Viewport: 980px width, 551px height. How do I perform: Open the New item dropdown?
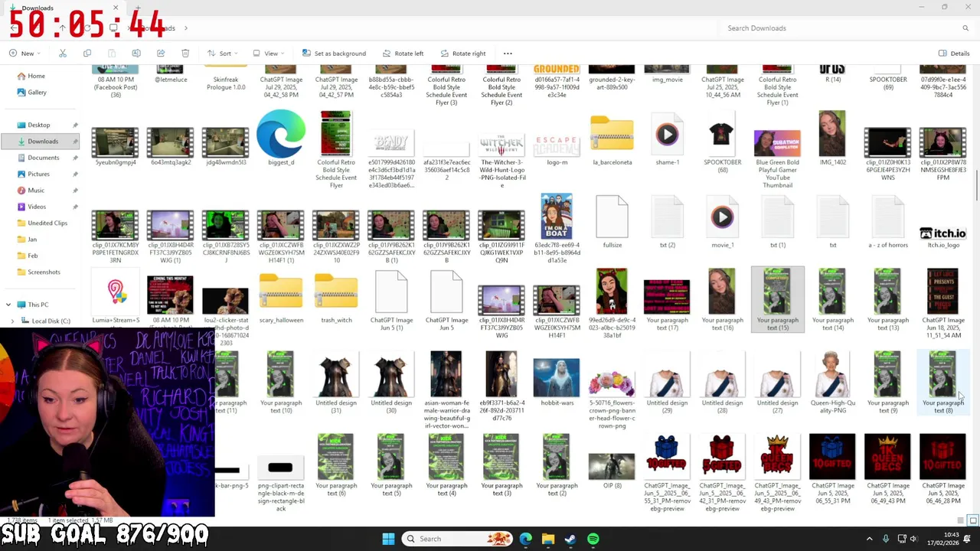25,54
